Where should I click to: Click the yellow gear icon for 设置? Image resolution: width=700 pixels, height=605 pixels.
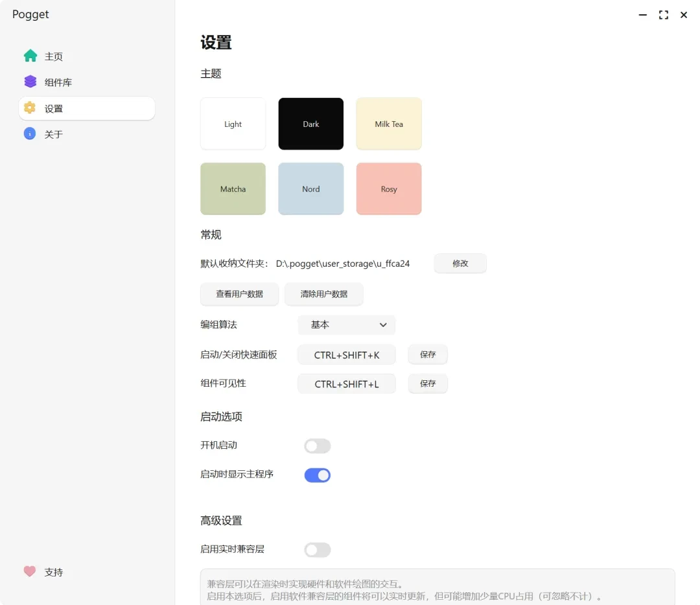(x=30, y=108)
